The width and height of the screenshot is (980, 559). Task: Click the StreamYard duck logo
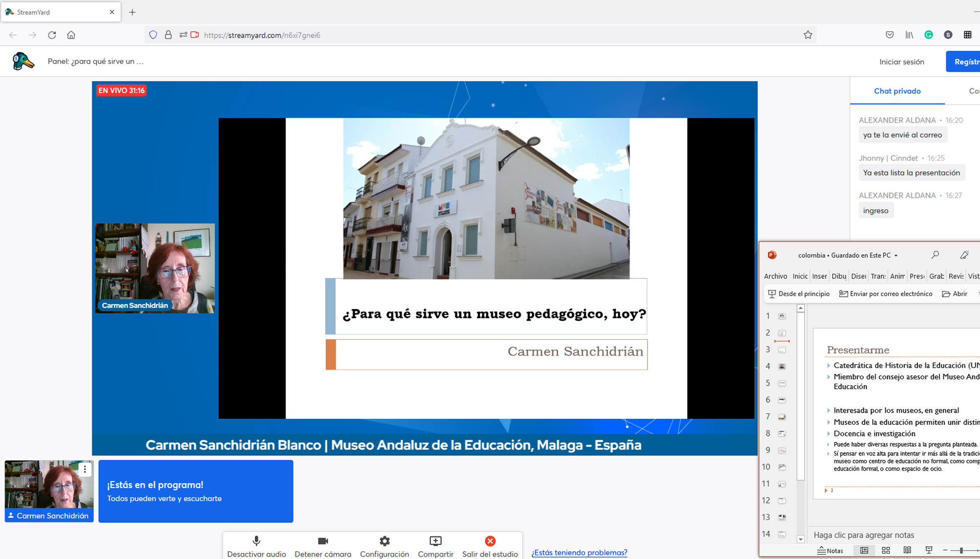click(x=23, y=61)
